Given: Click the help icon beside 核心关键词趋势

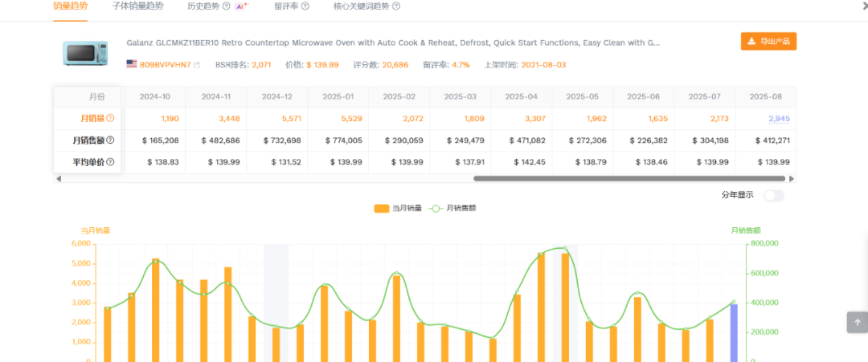Looking at the screenshot, I should coord(395,6).
